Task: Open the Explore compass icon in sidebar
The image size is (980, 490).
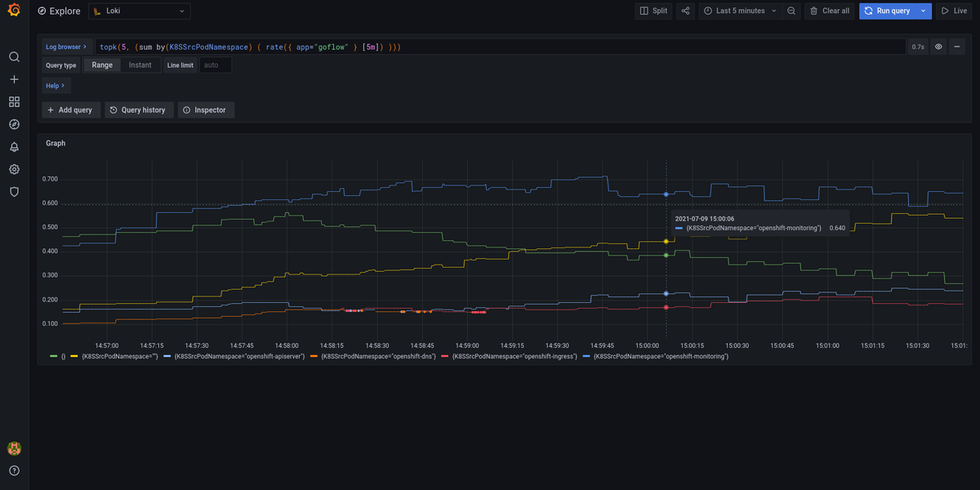Action: [13, 124]
